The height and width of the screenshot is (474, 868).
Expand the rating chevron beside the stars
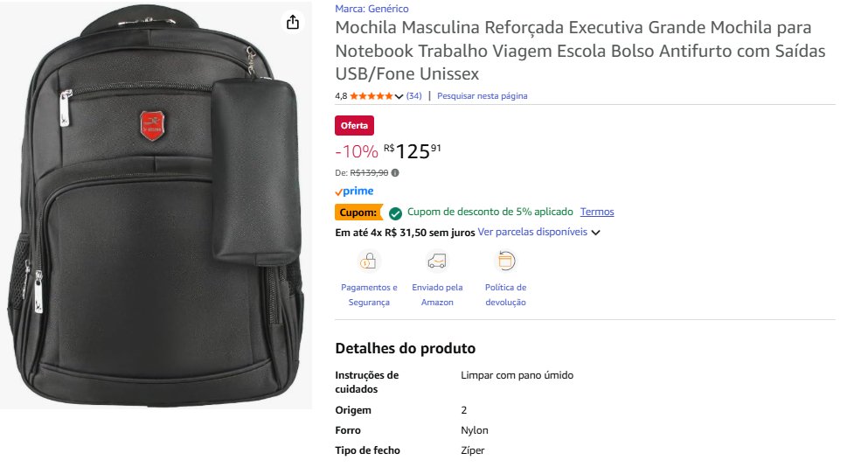click(399, 96)
